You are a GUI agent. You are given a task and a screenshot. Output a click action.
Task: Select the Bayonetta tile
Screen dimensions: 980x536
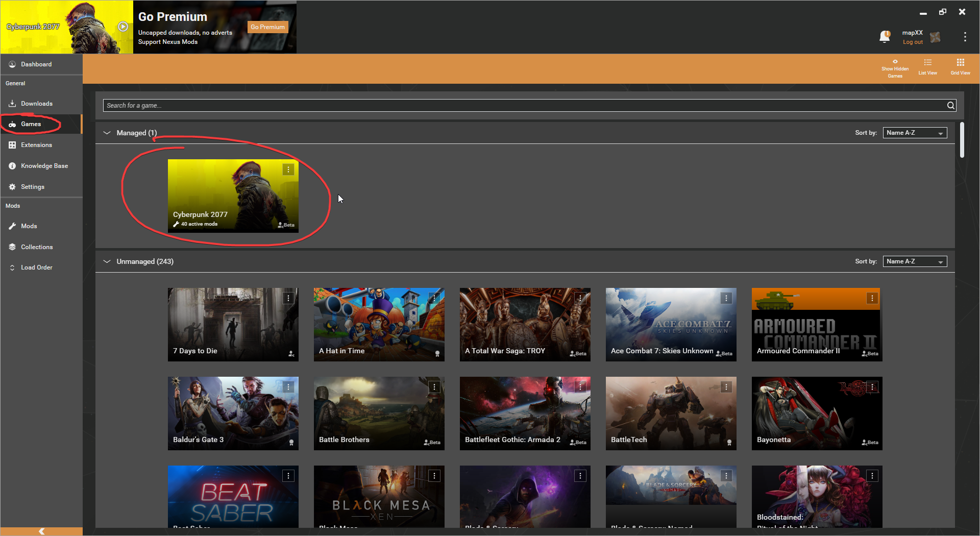pos(817,413)
